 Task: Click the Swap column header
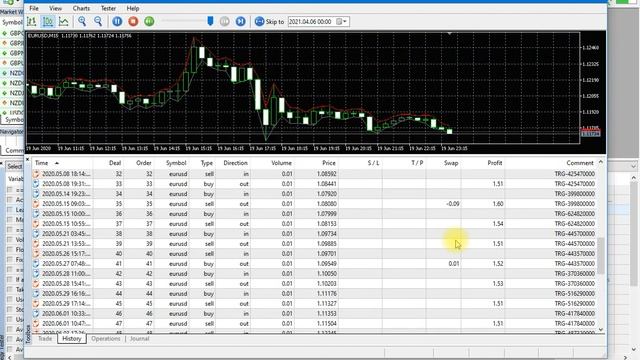coord(444,163)
